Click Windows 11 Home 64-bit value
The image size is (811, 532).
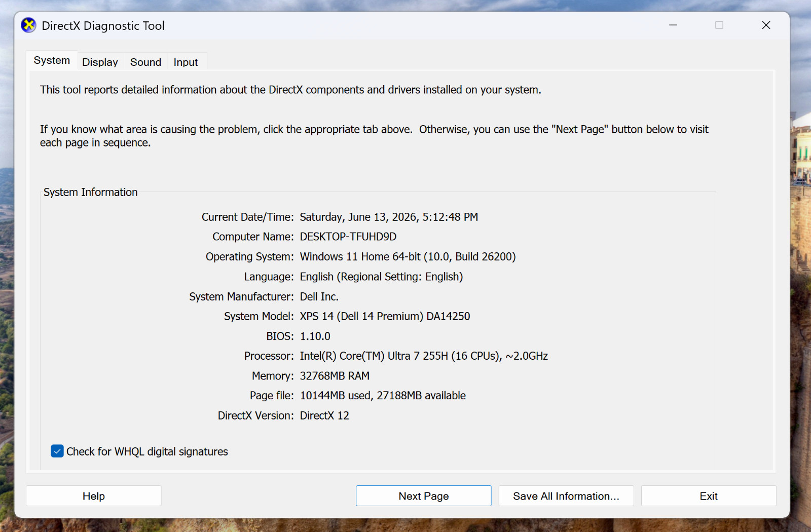tap(408, 256)
